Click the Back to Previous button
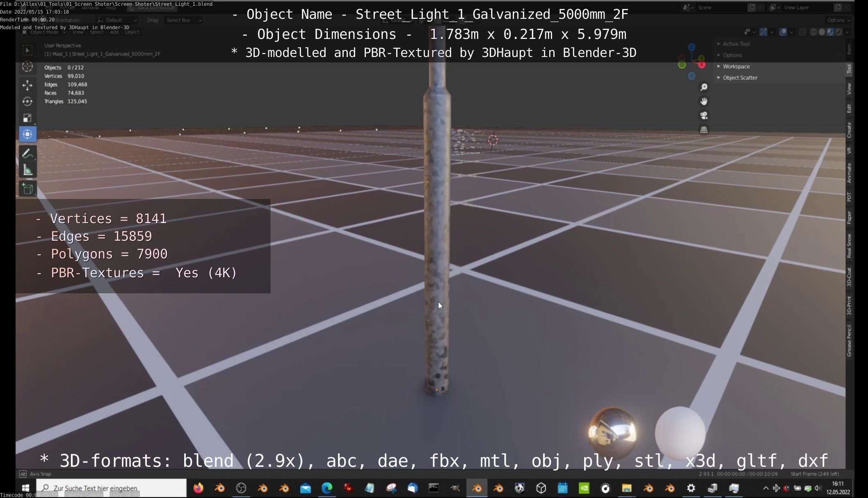Screen dimensions: 868x498 point(152,8)
